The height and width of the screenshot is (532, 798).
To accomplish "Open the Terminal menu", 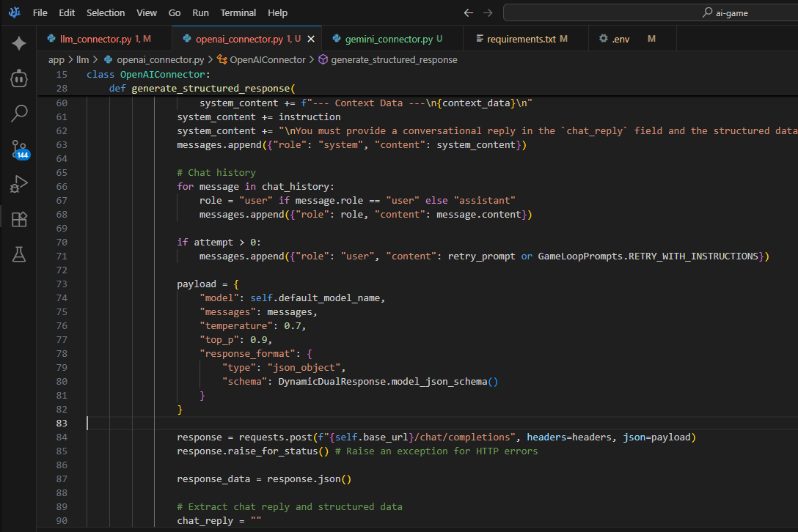I will pos(238,12).
